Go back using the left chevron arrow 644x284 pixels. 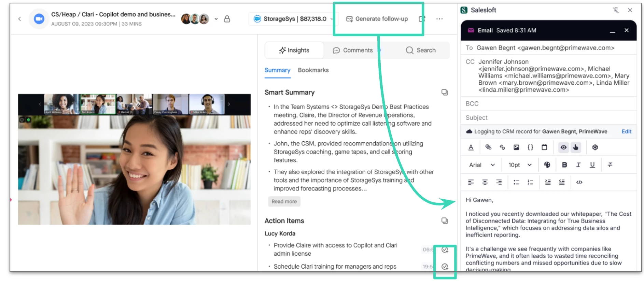(19, 19)
